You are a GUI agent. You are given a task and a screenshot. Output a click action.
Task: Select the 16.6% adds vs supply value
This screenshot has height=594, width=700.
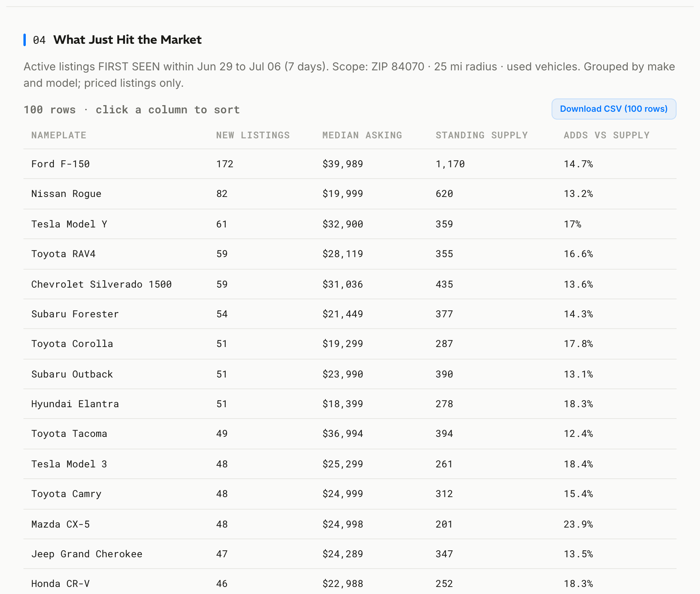(578, 254)
